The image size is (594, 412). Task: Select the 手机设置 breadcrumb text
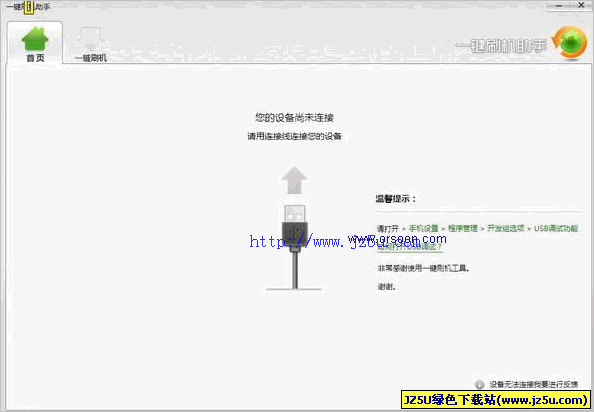(x=424, y=228)
